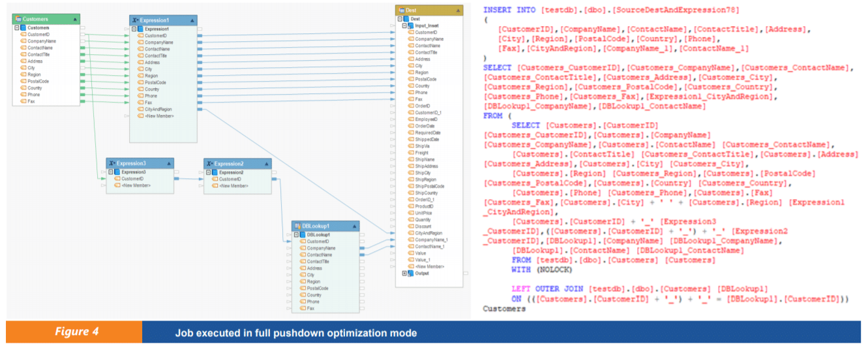The image size is (868, 346).
Task: Click the Expression1 function icon in header
Action: click(134, 21)
